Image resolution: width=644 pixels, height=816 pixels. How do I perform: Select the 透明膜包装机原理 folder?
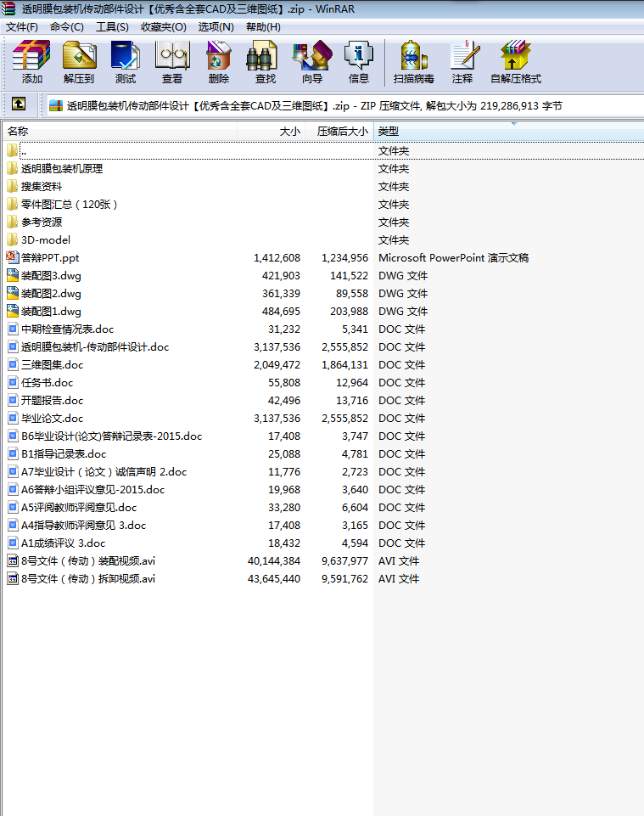pyautogui.click(x=62, y=169)
